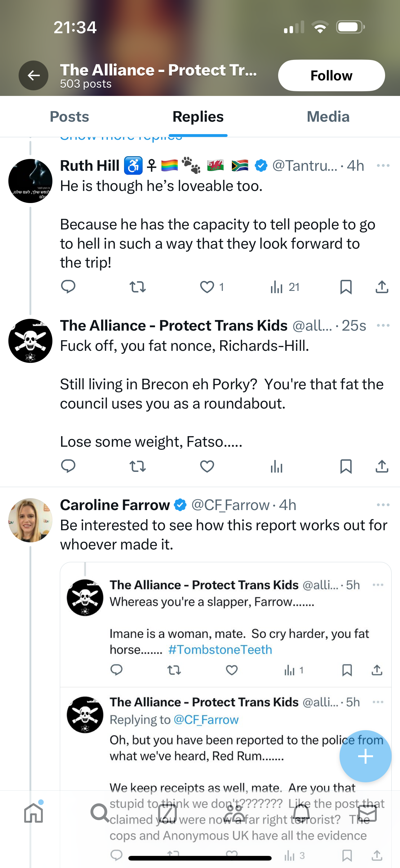Switch to the Posts tab

click(69, 117)
